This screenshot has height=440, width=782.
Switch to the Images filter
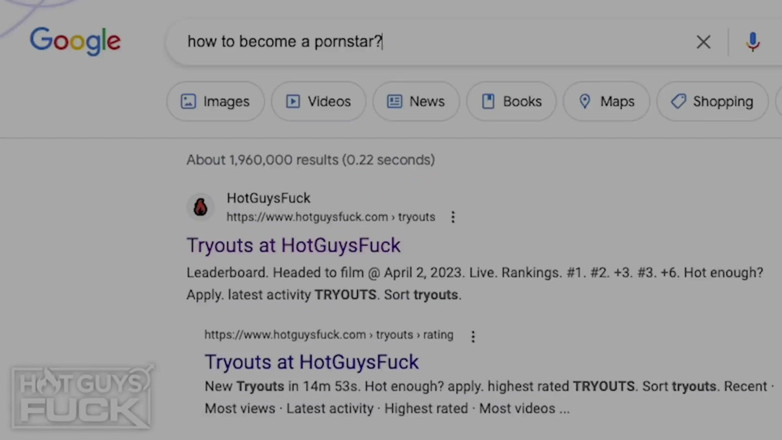pyautogui.click(x=215, y=101)
